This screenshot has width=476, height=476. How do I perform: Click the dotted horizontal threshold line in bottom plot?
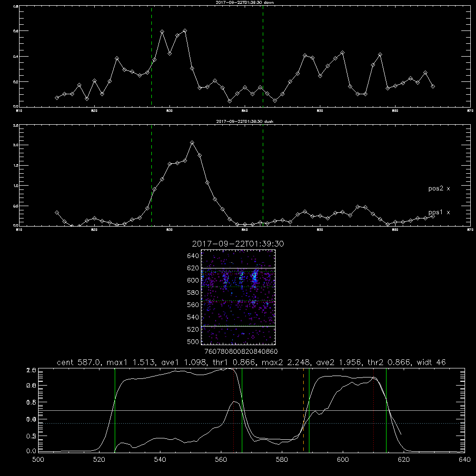(252, 423)
